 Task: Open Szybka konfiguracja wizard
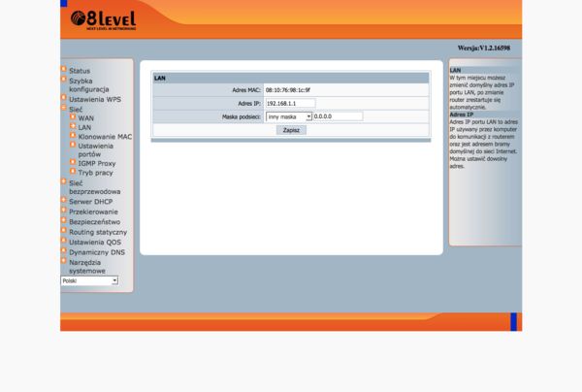(88, 85)
